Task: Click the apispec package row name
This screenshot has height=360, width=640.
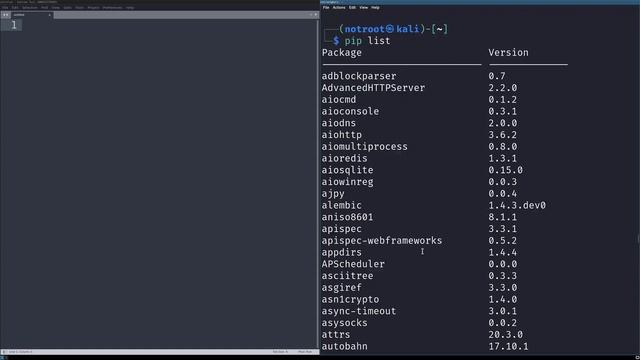Action: click(x=342, y=229)
